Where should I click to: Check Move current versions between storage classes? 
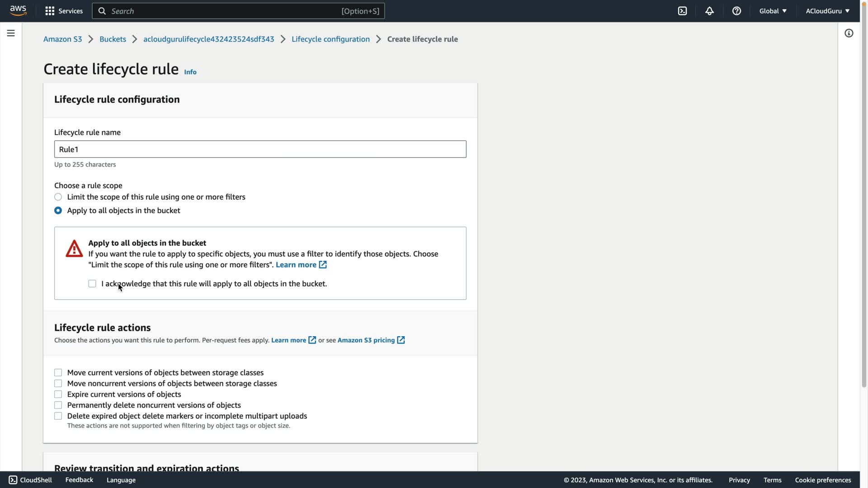tap(58, 373)
